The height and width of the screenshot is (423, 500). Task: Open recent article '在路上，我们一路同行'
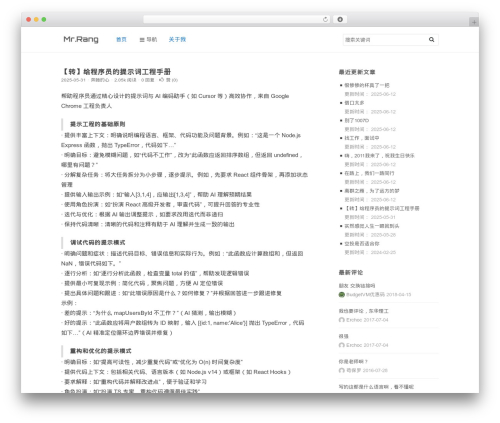click(369, 173)
